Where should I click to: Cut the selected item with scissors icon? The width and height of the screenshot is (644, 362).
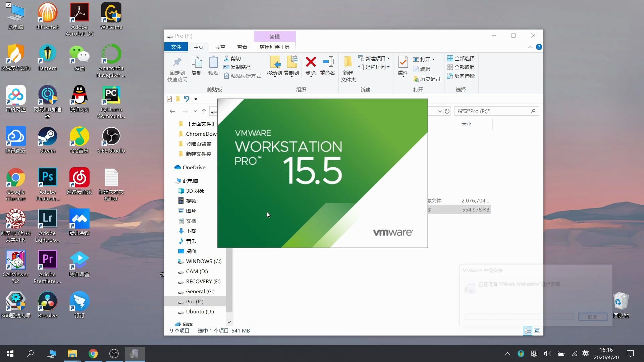[226, 58]
